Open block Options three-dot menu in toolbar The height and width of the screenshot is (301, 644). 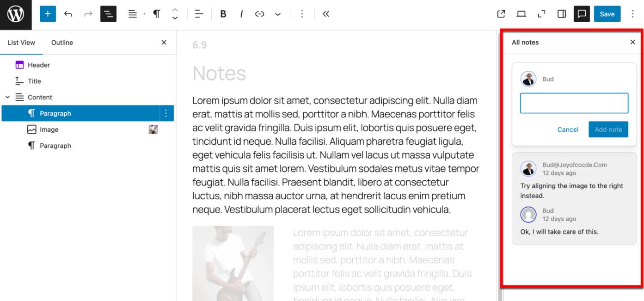[302, 14]
